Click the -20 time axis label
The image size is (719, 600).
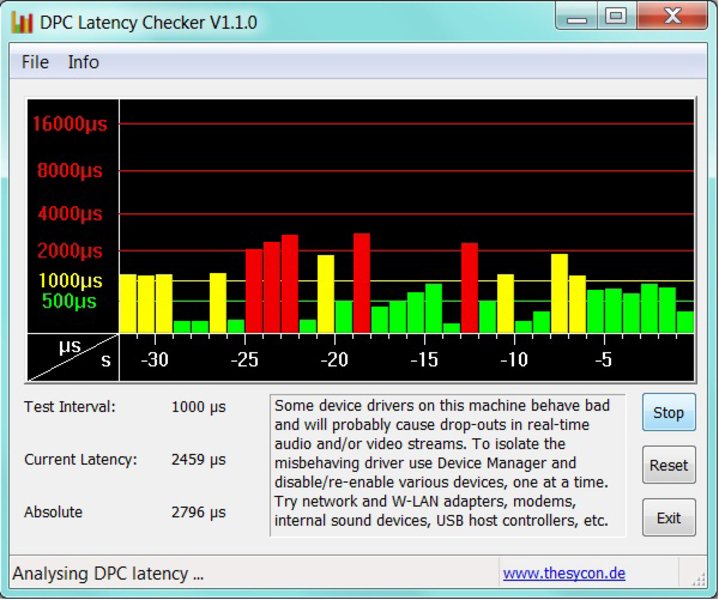coord(334,360)
